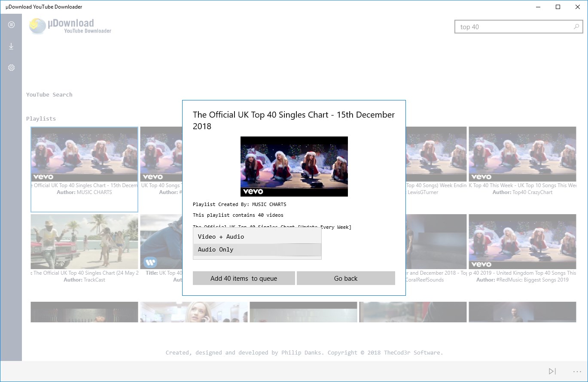Click the dialog title 'The Official UK Top 40 Singles Chart'
The image size is (588, 382).
294,120
